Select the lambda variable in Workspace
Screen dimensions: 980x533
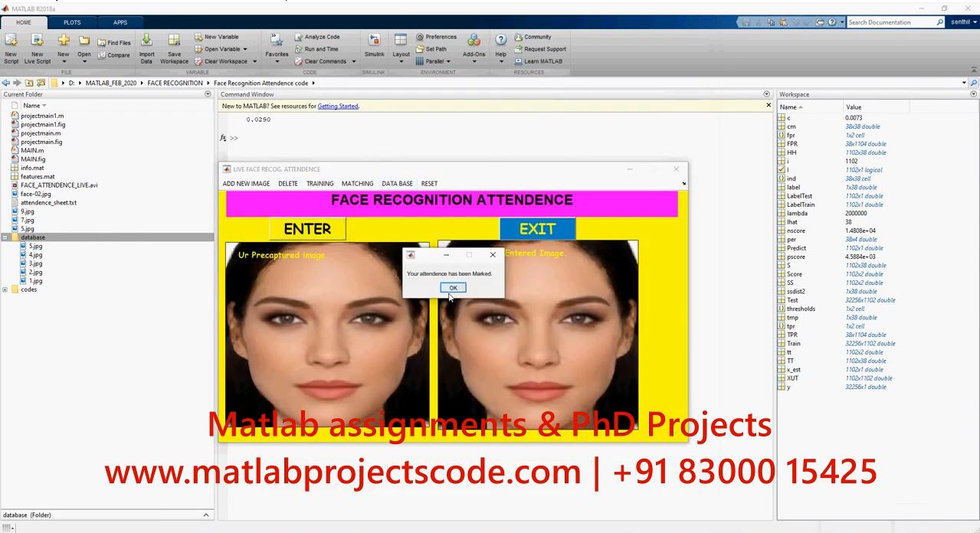797,214
